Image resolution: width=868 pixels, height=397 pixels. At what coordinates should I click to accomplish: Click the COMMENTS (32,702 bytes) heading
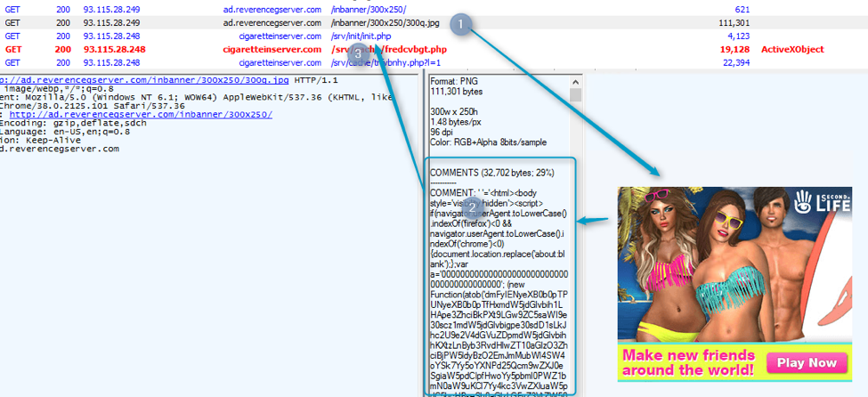pos(485,172)
